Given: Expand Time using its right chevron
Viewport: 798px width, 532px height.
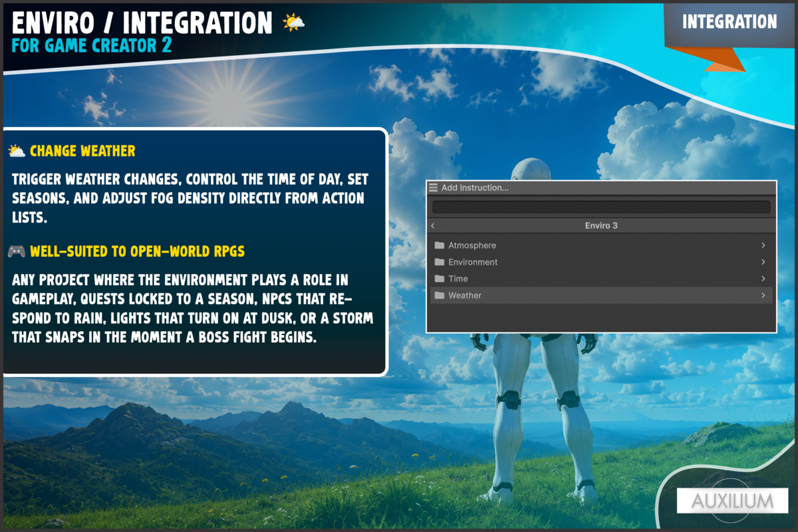Looking at the screenshot, I should click(x=763, y=279).
